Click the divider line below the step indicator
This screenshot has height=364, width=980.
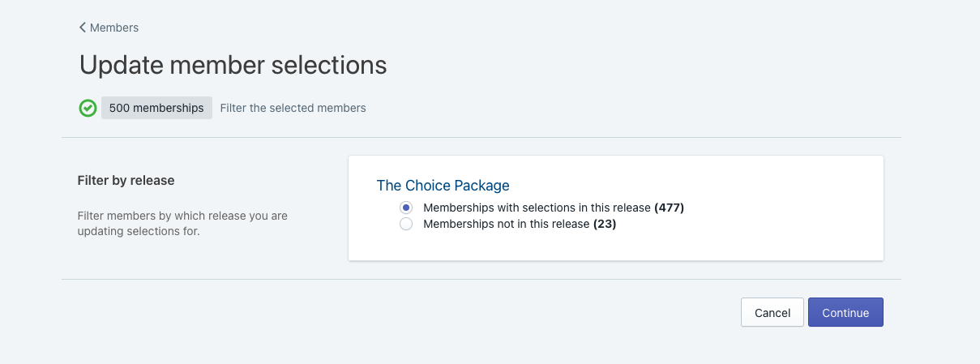coord(481,138)
